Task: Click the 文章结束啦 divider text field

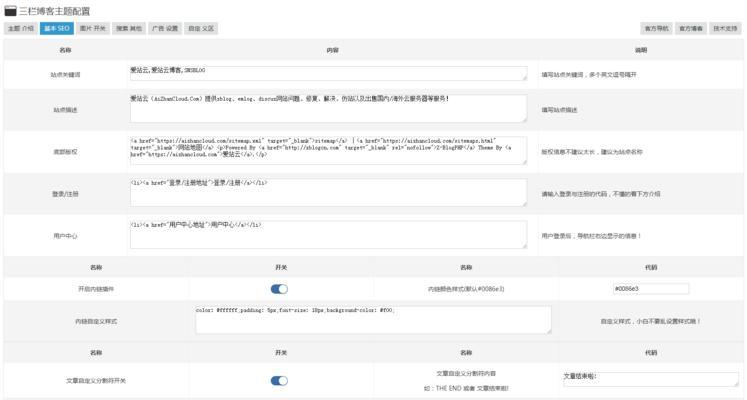Action: click(651, 379)
